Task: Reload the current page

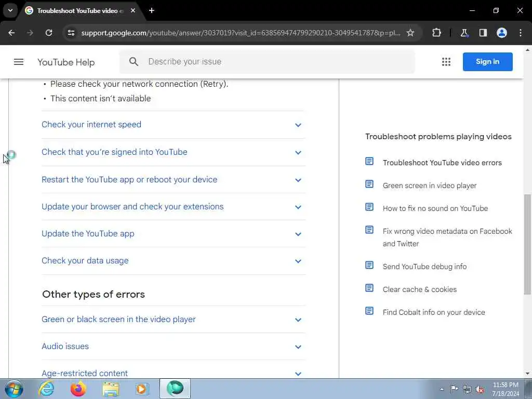Action: 49,33
